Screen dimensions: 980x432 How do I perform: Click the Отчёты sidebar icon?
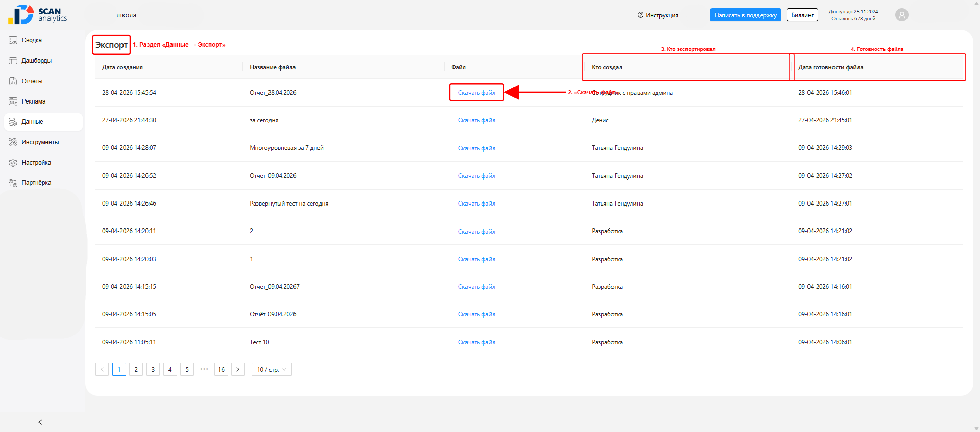coord(13,81)
